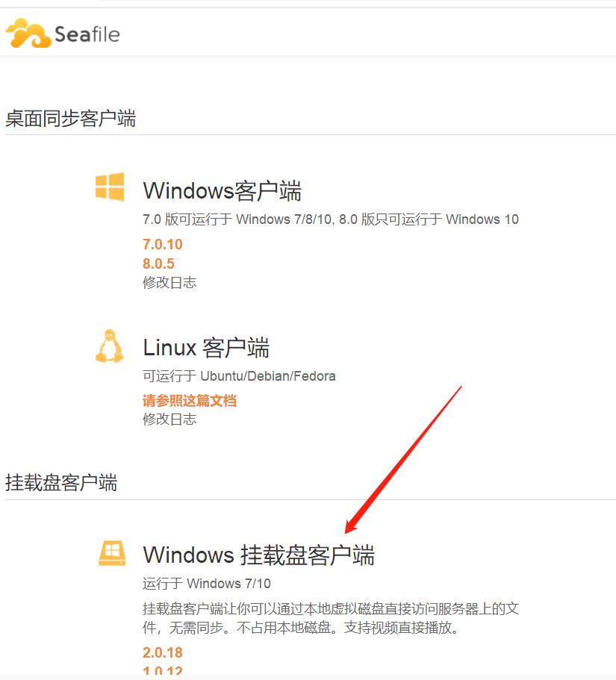Open 修改日志 under Windows客户端
Image resolution: width=616 pixels, height=680 pixels.
pos(169,282)
